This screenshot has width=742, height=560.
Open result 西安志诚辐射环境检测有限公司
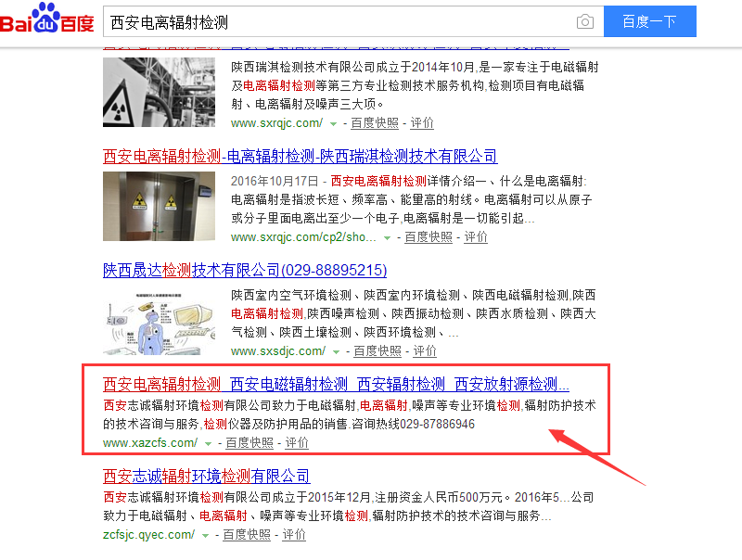(x=206, y=476)
